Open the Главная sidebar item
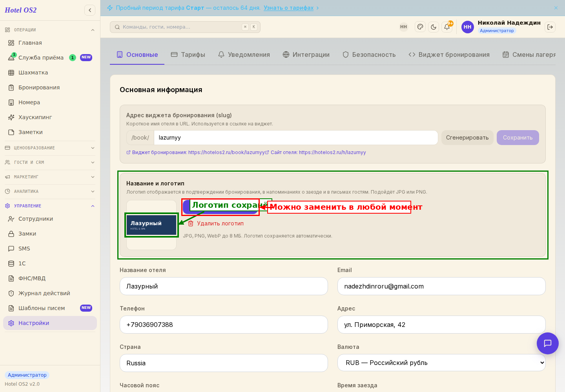 (50, 43)
